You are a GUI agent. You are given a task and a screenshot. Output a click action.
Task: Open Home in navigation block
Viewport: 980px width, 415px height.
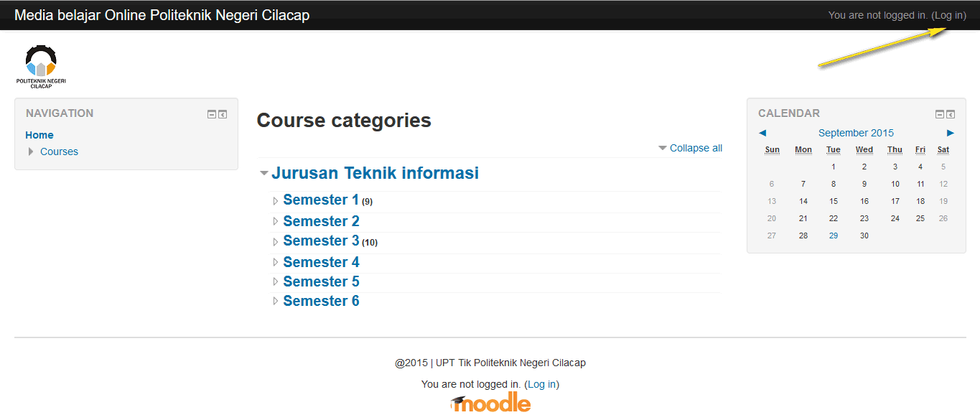tap(39, 135)
